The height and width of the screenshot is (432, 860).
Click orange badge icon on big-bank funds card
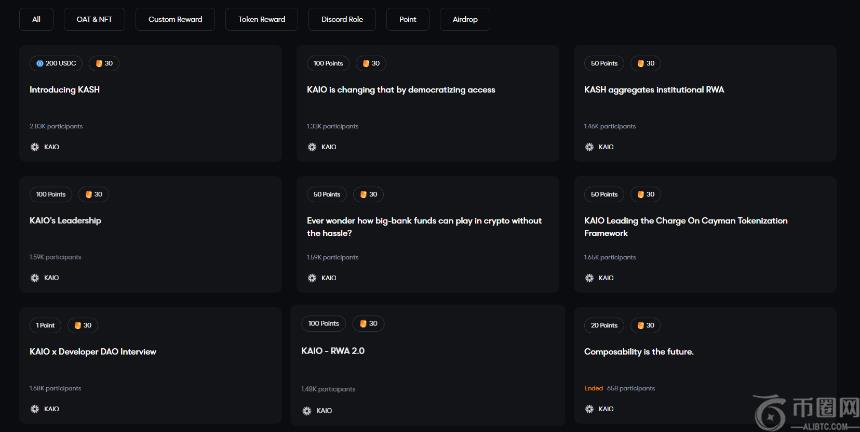(x=363, y=195)
